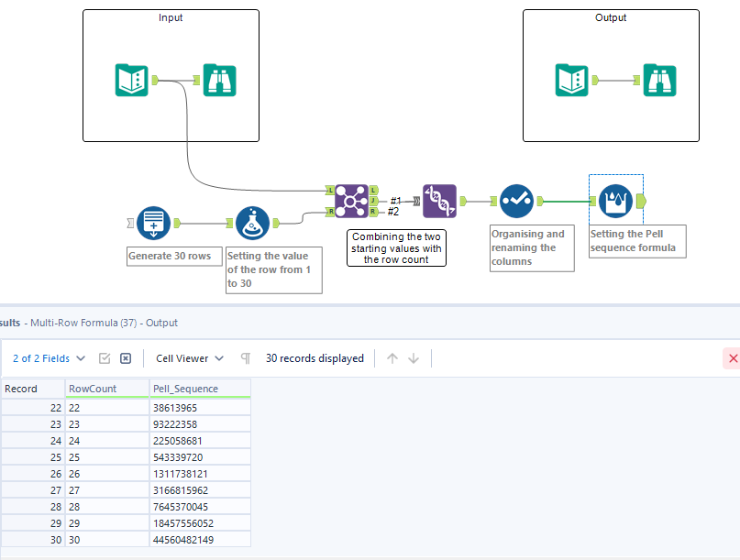Click the previous record up arrow

coord(392,358)
